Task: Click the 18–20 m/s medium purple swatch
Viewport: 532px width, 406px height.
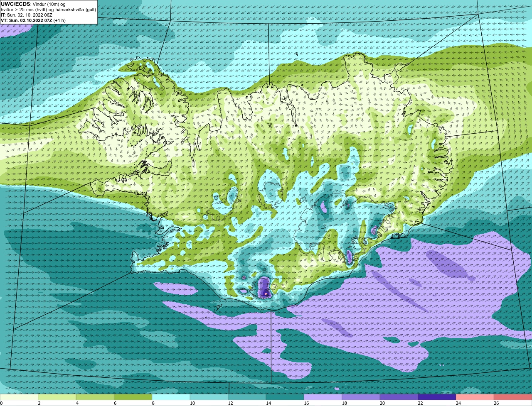Action: [361, 397]
